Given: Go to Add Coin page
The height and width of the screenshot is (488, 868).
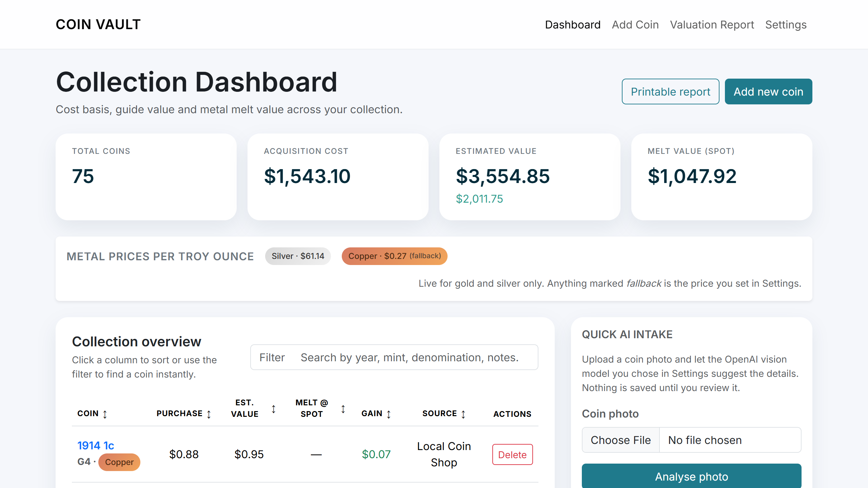Looking at the screenshot, I should (x=635, y=25).
